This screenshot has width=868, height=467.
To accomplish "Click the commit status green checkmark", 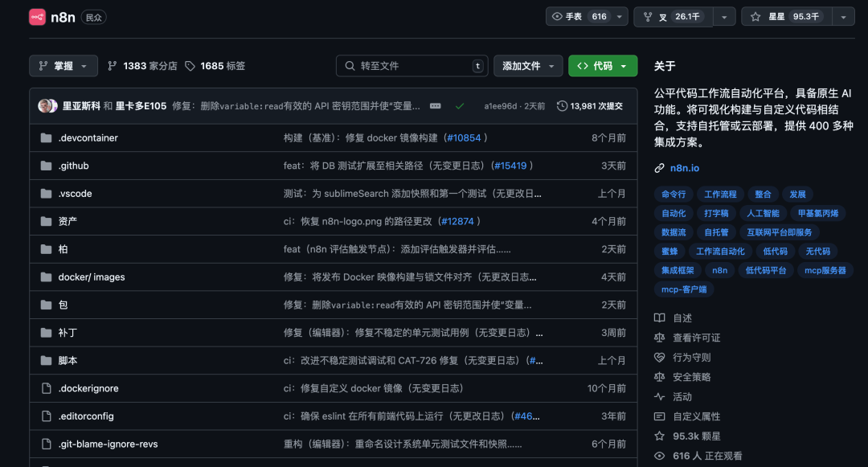I will point(460,105).
